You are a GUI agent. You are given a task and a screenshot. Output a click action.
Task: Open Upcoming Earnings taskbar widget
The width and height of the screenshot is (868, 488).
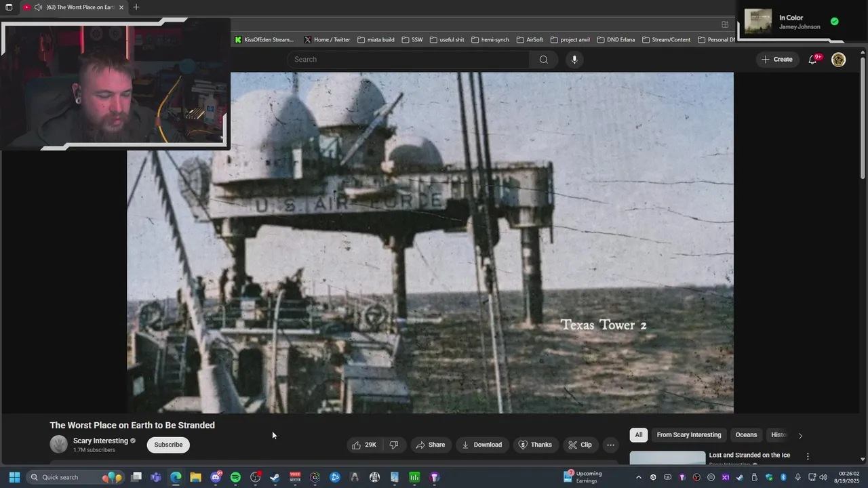[x=583, y=477]
